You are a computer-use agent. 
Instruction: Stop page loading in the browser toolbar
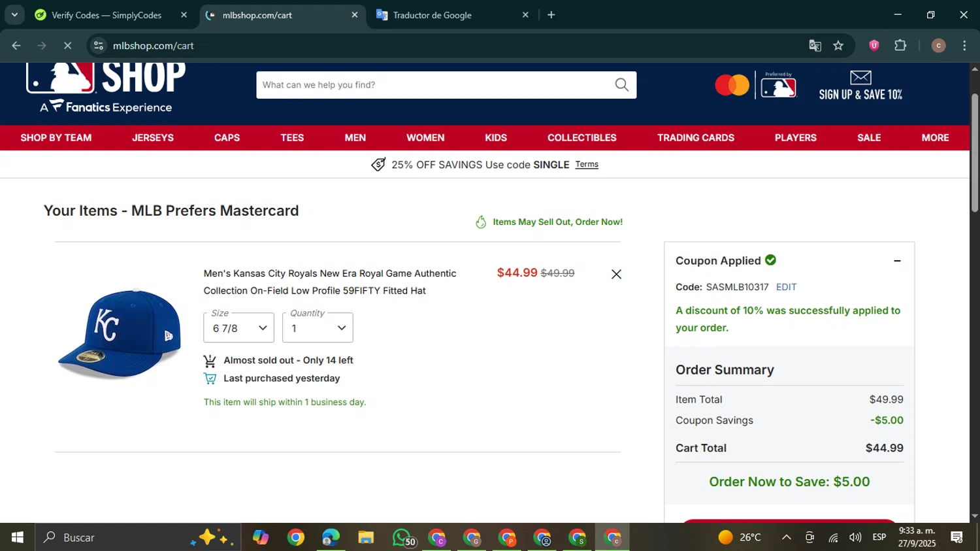coord(67,46)
